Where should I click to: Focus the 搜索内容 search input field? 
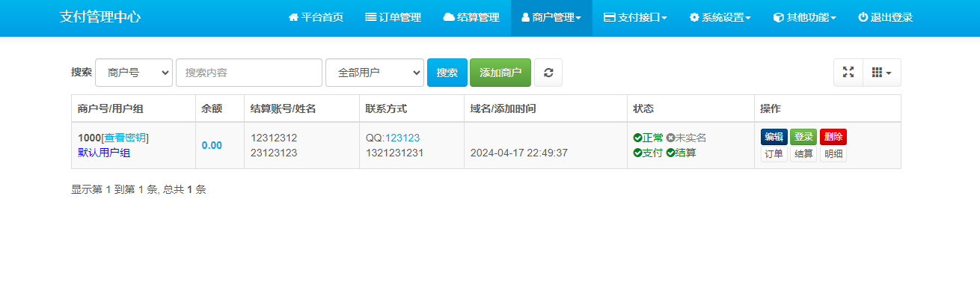tap(249, 73)
